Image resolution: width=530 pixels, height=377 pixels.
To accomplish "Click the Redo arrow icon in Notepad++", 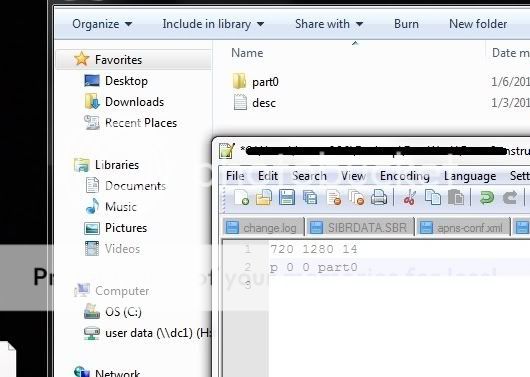I will click(510, 197).
